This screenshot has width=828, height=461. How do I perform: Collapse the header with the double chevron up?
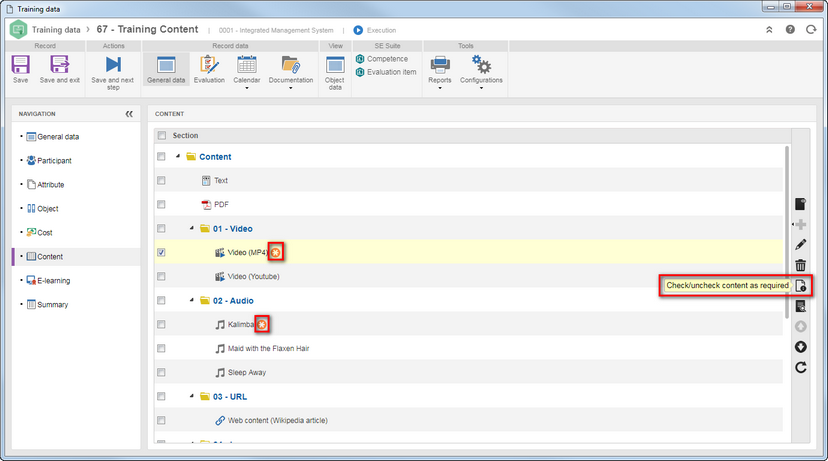tap(769, 30)
